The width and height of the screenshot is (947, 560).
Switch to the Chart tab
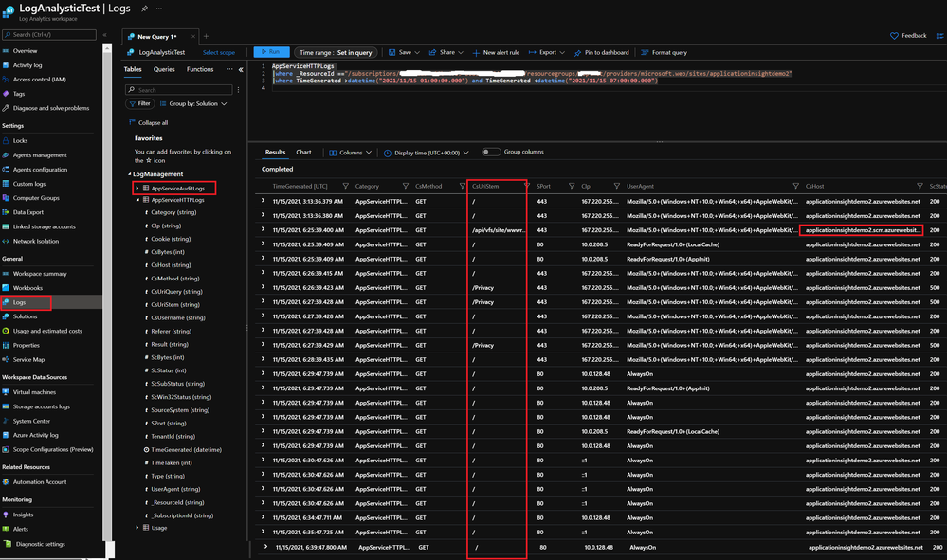coord(303,152)
